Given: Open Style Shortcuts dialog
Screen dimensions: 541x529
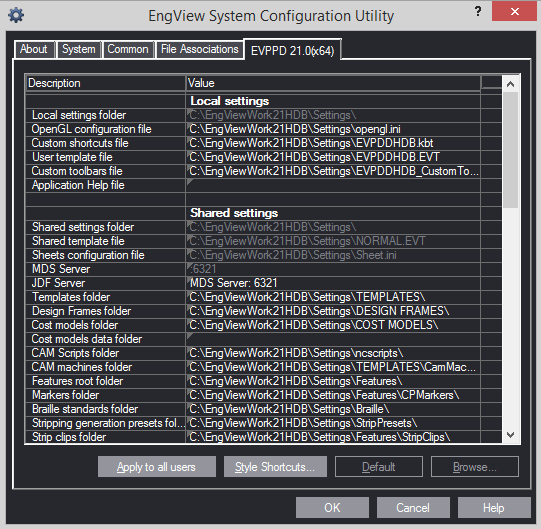Looking at the screenshot, I should (x=275, y=467).
